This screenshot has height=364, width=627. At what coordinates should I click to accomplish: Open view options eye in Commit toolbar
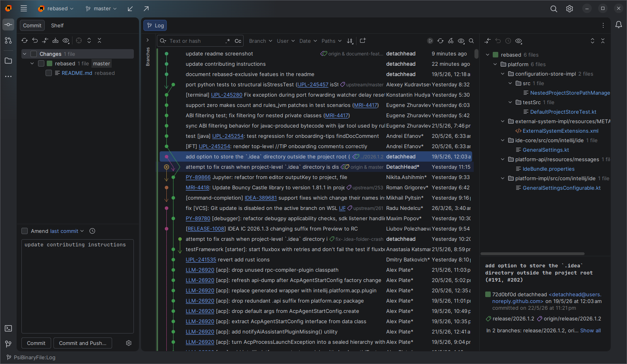click(66, 40)
